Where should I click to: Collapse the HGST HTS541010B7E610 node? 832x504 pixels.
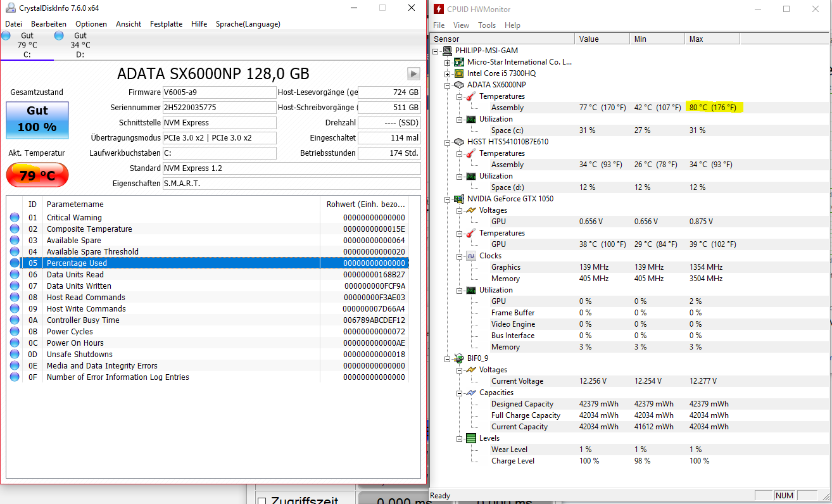(448, 142)
